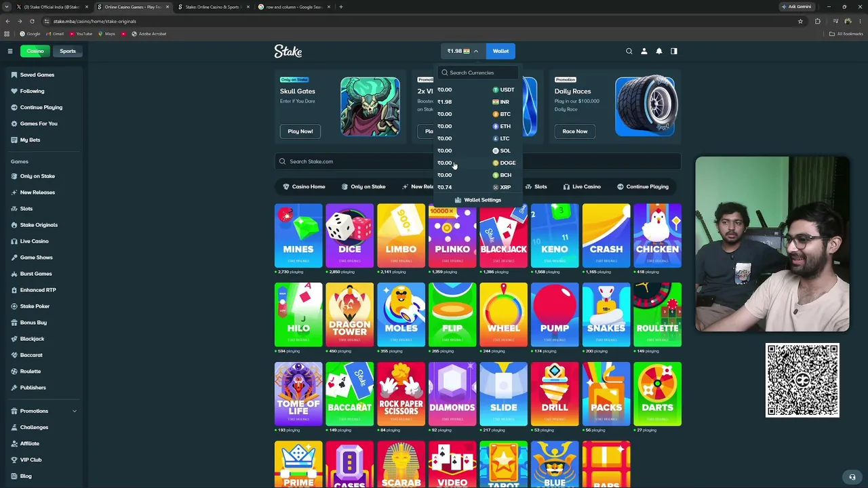Select USDT currency in the wallet list
The image size is (868, 488).
coord(478,89)
